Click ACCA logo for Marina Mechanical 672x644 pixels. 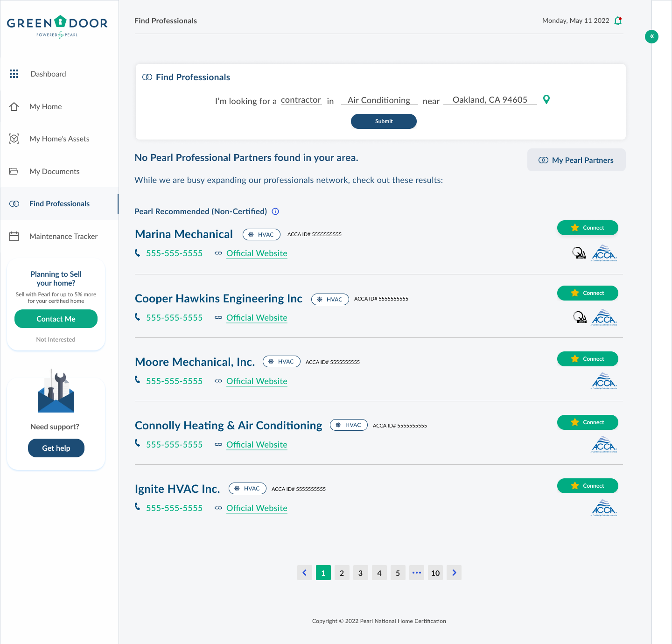click(604, 253)
